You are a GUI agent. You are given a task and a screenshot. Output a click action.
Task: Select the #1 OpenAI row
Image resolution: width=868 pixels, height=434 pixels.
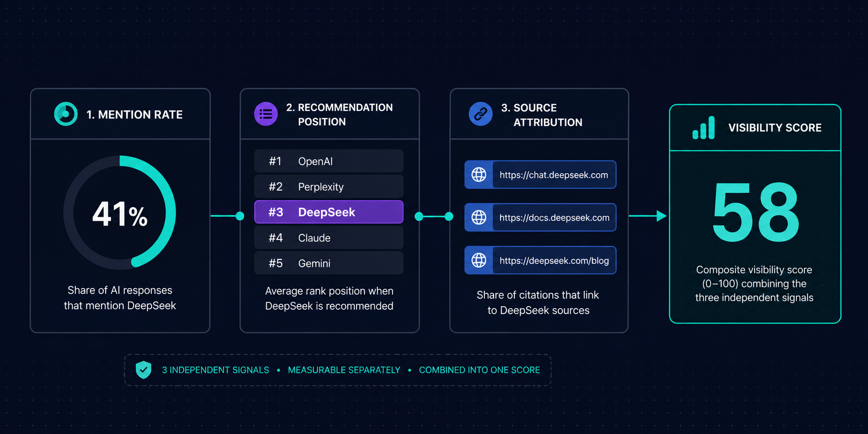[329, 161]
